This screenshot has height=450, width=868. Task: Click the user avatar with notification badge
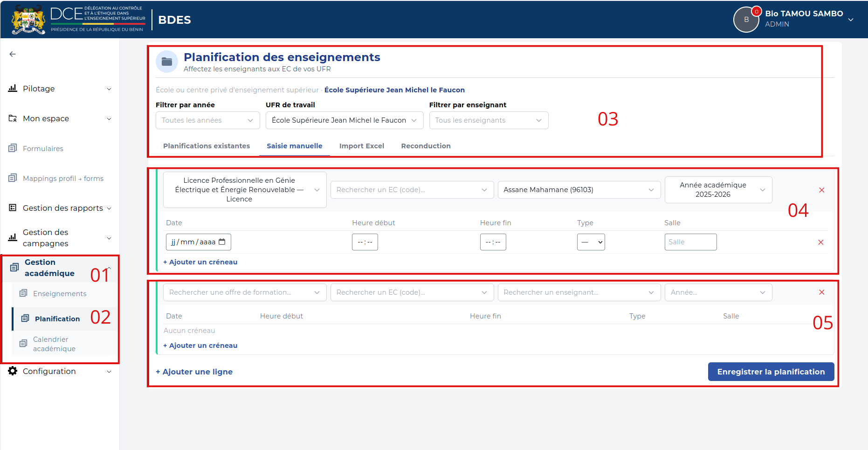(746, 20)
